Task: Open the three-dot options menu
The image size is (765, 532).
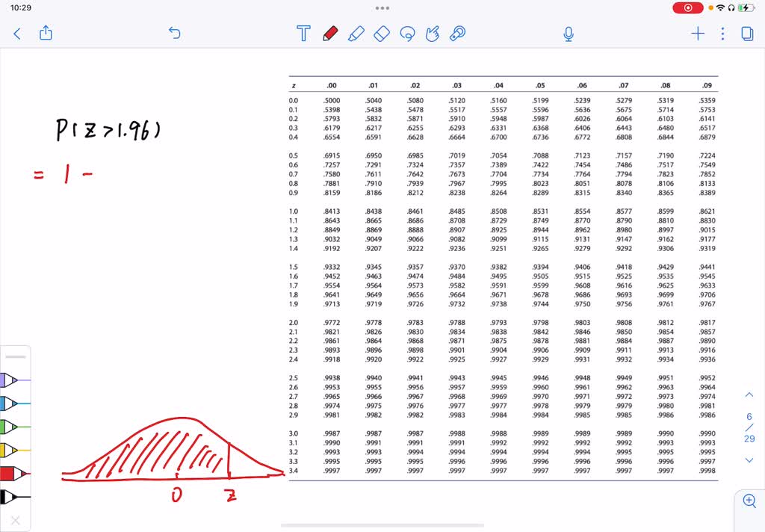Action: [721, 34]
